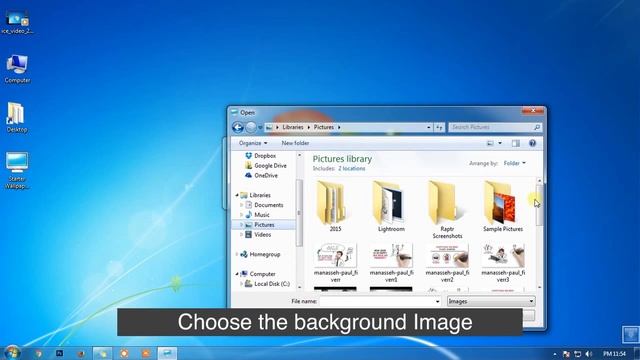Select the ice_video_2 desktop icon
This screenshot has width=640, height=360.
17,22
